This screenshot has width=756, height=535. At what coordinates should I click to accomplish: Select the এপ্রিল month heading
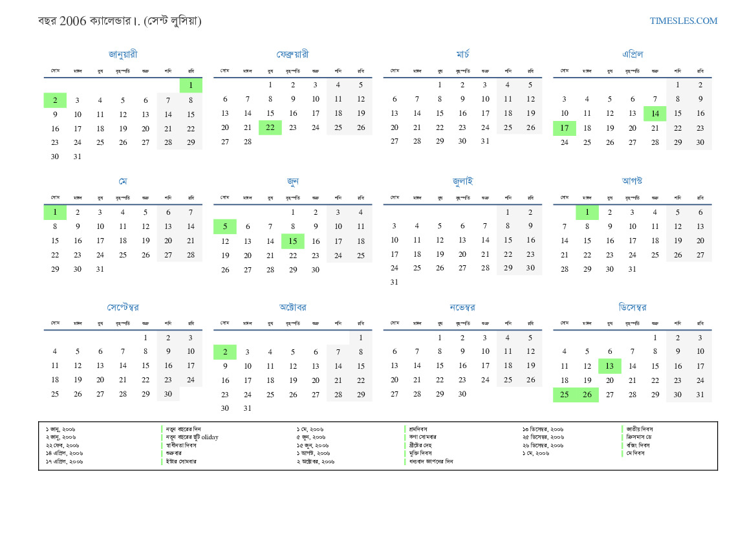[x=632, y=54]
